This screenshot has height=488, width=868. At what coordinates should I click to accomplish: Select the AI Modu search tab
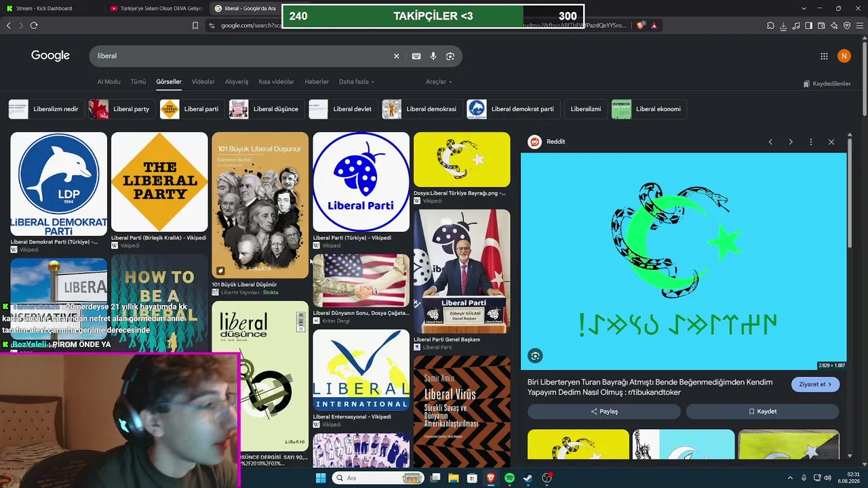pyautogui.click(x=108, y=82)
